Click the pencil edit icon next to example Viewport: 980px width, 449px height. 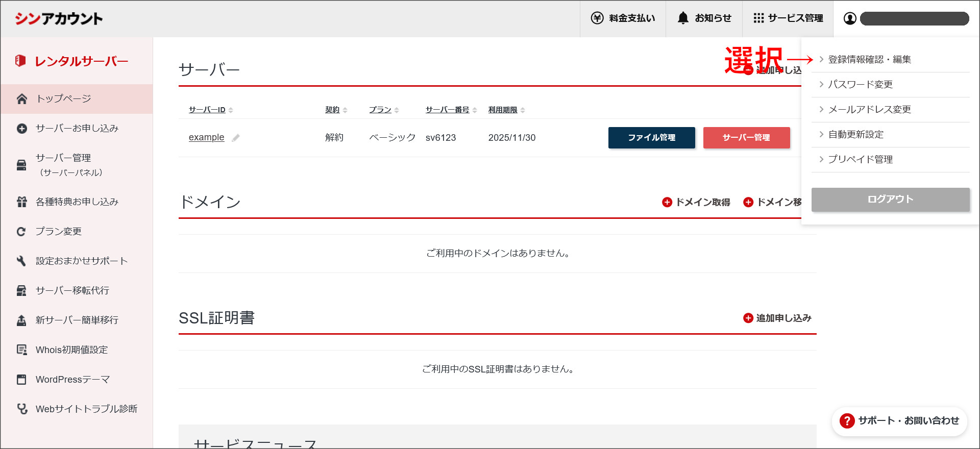tap(235, 138)
